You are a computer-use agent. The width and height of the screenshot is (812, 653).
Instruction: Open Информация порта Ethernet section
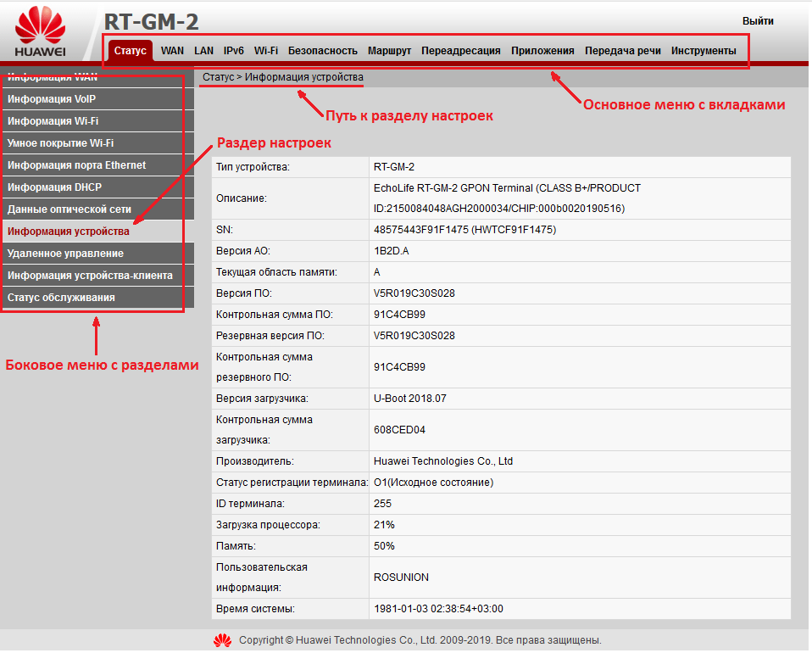pyautogui.click(x=98, y=165)
